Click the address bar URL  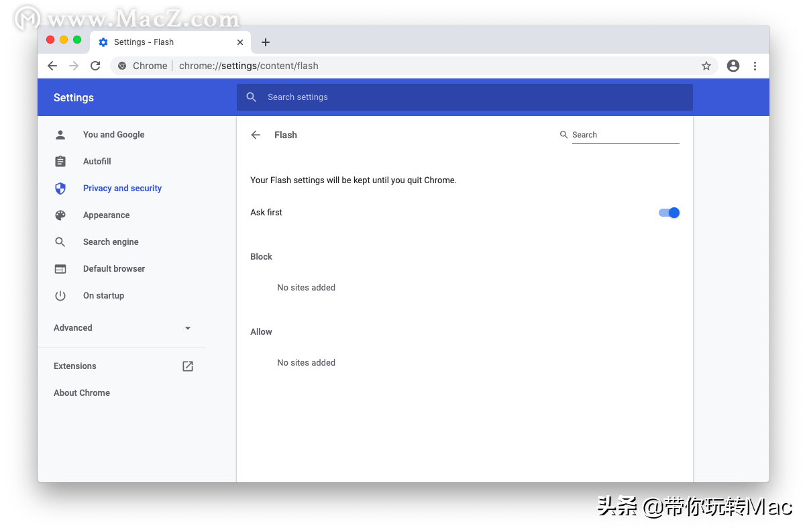(249, 66)
